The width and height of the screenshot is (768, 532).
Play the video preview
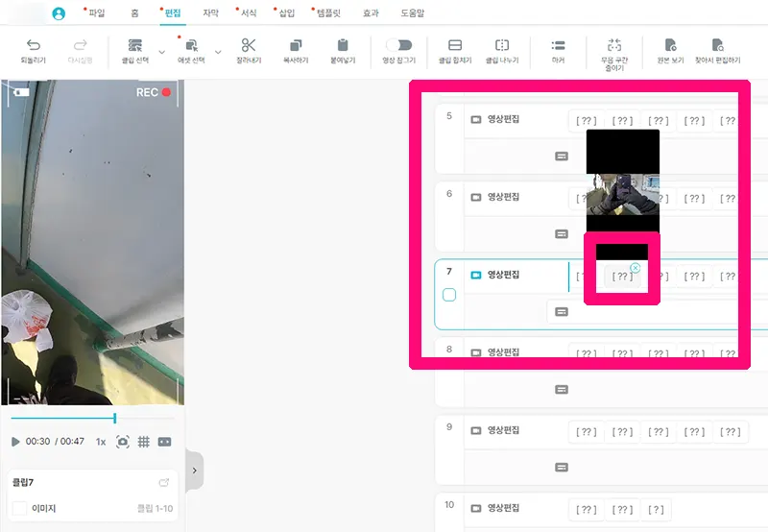coord(15,442)
